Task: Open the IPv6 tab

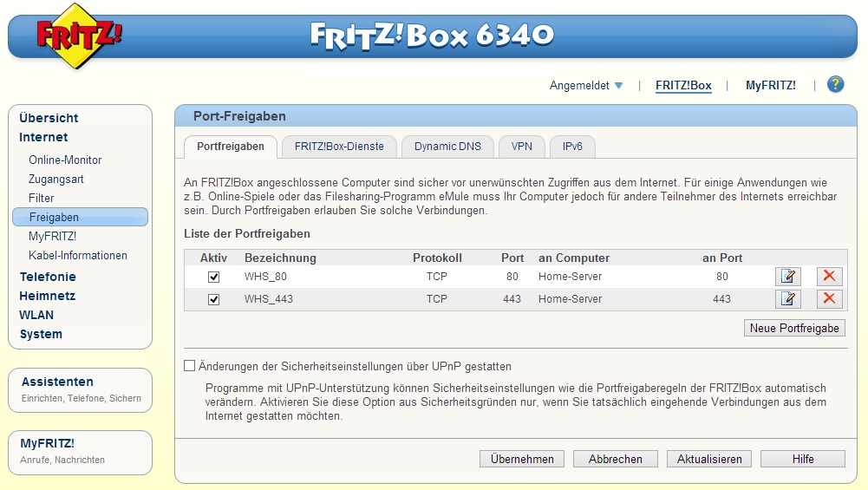Action: (572, 147)
